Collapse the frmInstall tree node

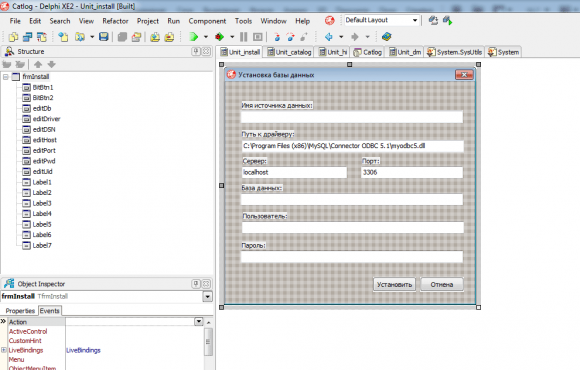(x=6, y=77)
